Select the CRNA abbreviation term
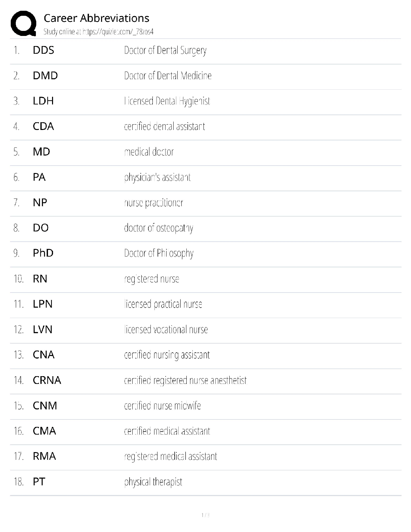 (x=47, y=380)
